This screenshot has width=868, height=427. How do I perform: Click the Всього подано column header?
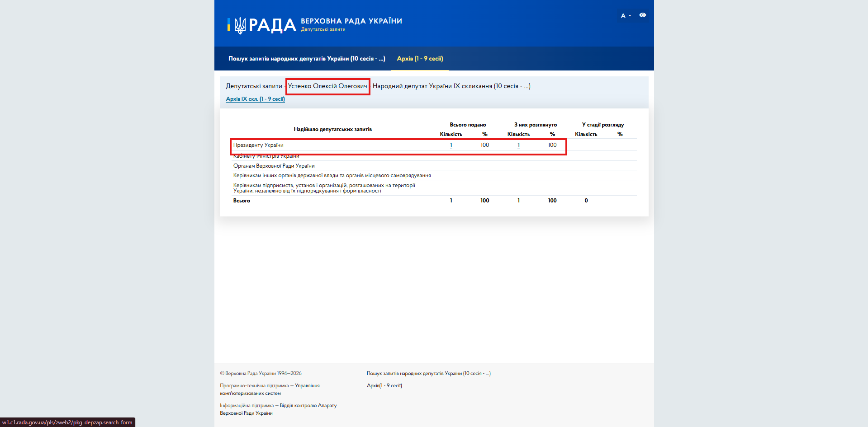(x=468, y=125)
